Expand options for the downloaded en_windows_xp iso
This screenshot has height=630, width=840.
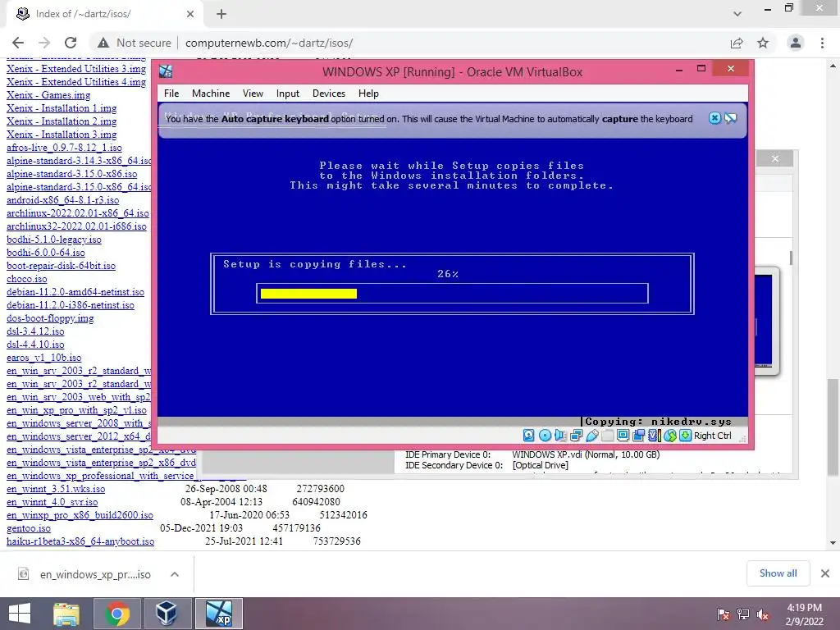175,574
